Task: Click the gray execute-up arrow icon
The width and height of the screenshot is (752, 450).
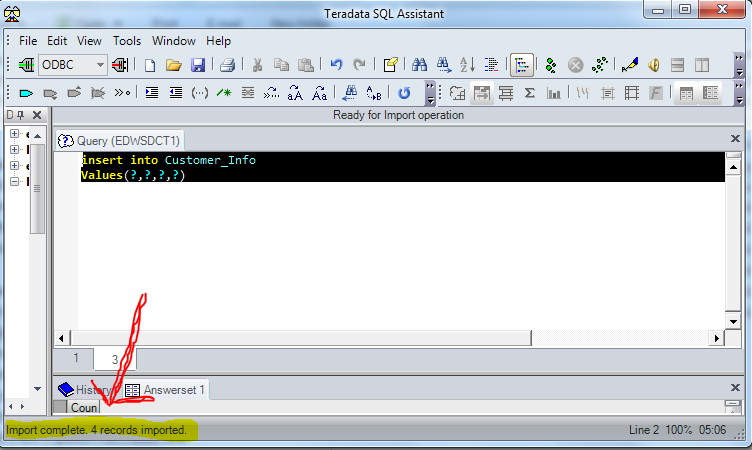Action: [74, 92]
